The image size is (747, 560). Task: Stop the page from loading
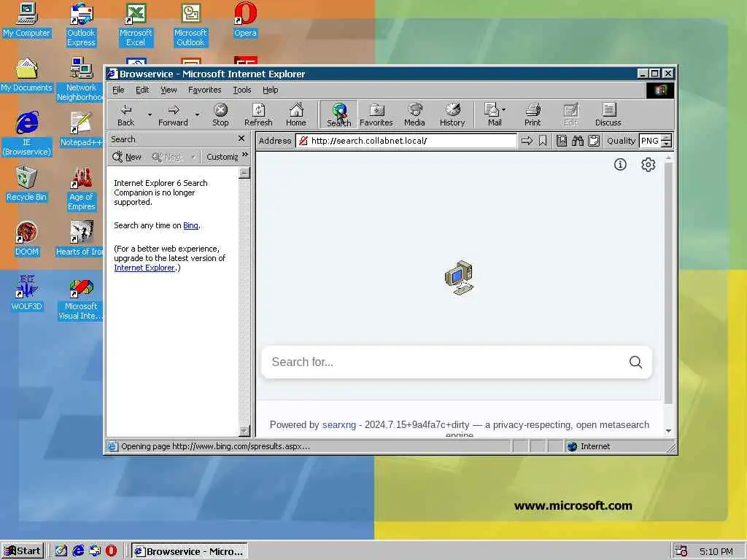[x=220, y=114]
